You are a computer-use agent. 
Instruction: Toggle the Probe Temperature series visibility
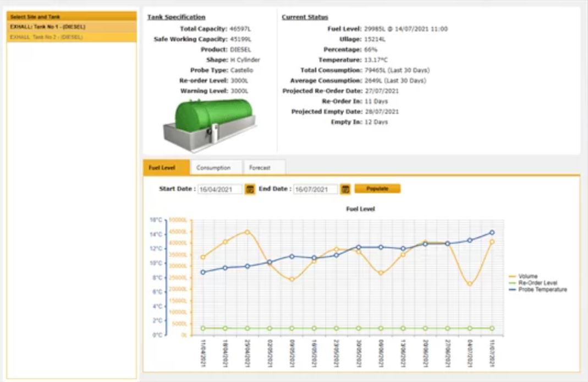[542, 290]
